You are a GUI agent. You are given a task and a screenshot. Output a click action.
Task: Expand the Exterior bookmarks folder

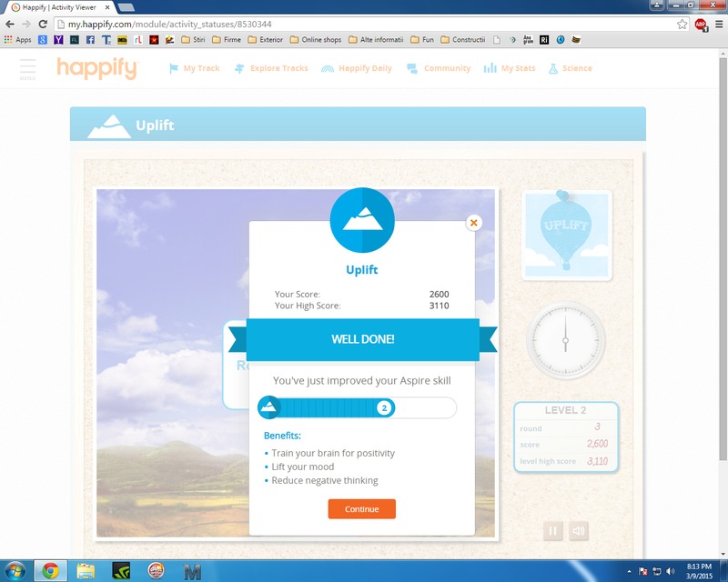[x=266, y=40]
